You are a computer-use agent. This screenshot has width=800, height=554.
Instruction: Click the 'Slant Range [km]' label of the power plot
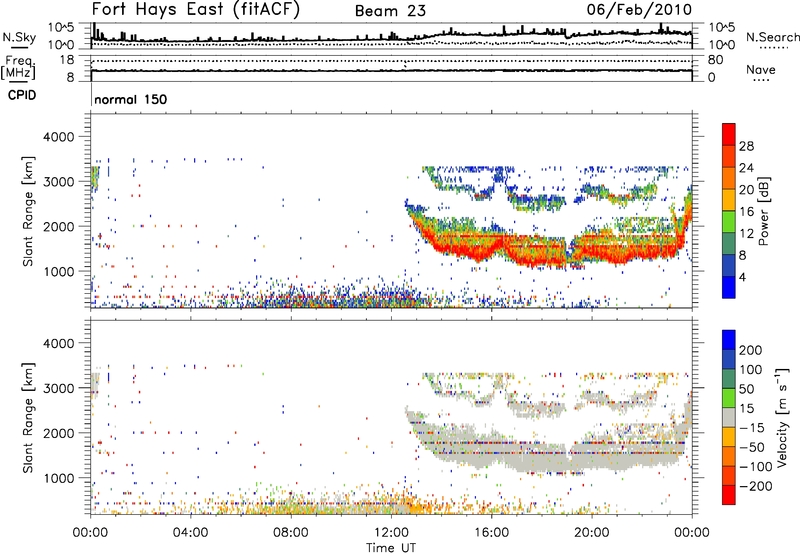(28, 211)
